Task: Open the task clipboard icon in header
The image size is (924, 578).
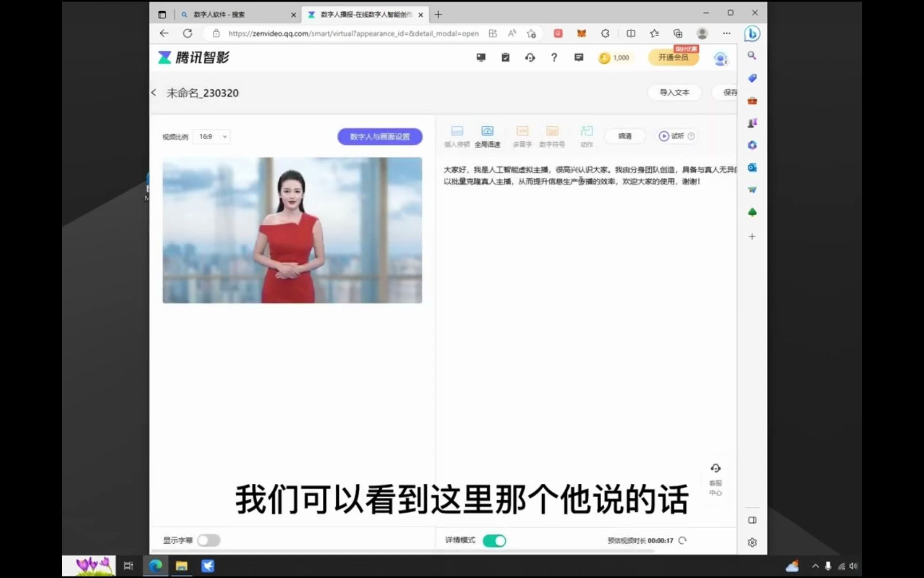Action: [x=505, y=57]
